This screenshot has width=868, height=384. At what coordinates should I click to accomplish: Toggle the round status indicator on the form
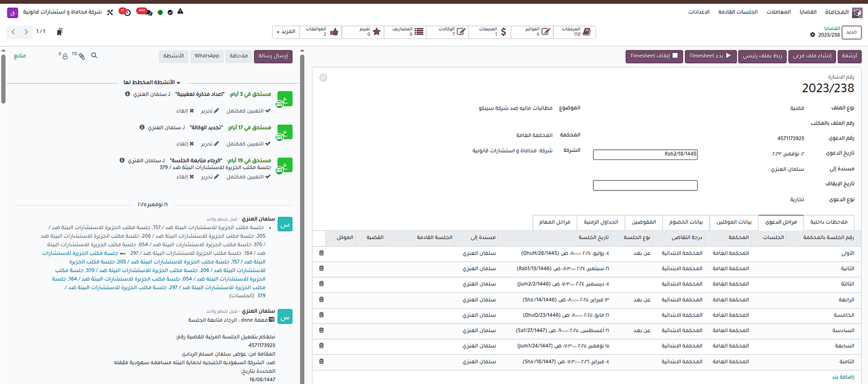323,78
